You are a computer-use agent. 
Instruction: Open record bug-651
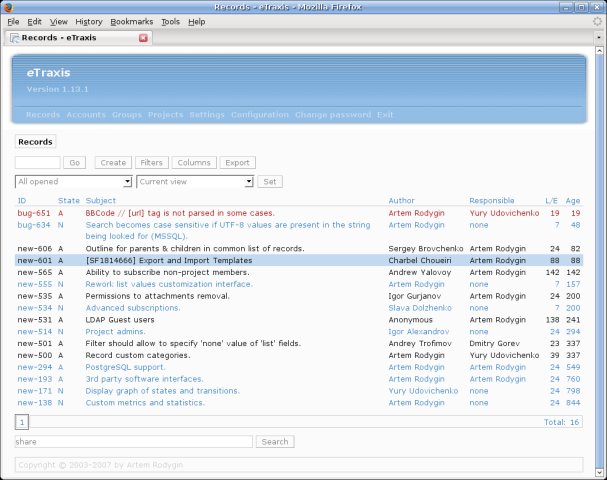coord(34,213)
